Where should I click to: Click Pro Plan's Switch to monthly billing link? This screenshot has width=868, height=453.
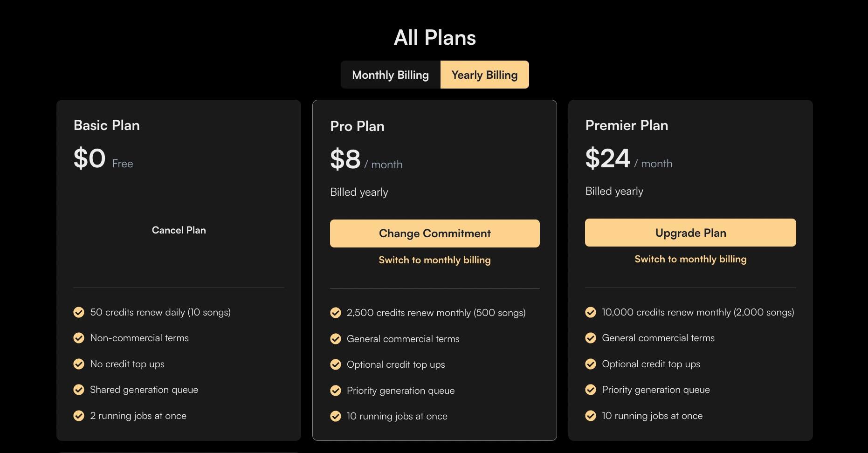(x=434, y=260)
